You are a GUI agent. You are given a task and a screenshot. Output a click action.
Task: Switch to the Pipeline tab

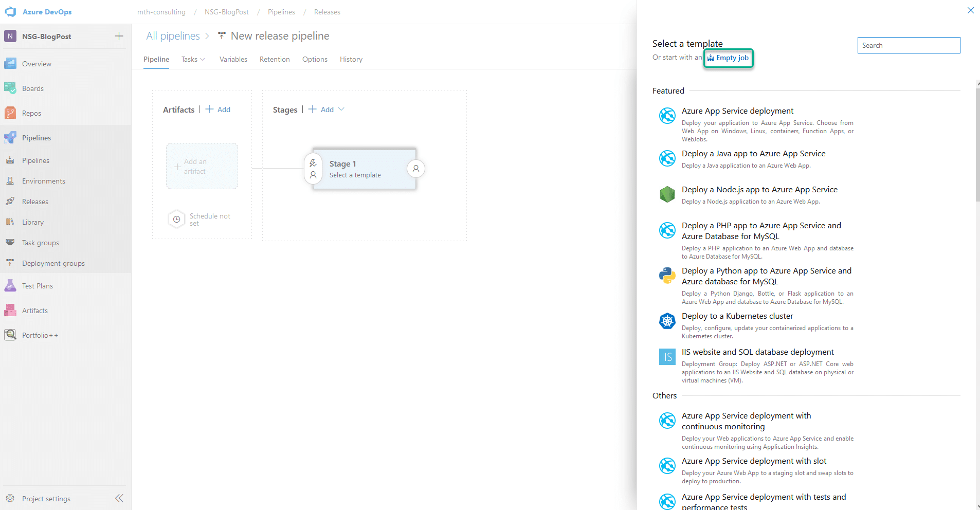[156, 60]
